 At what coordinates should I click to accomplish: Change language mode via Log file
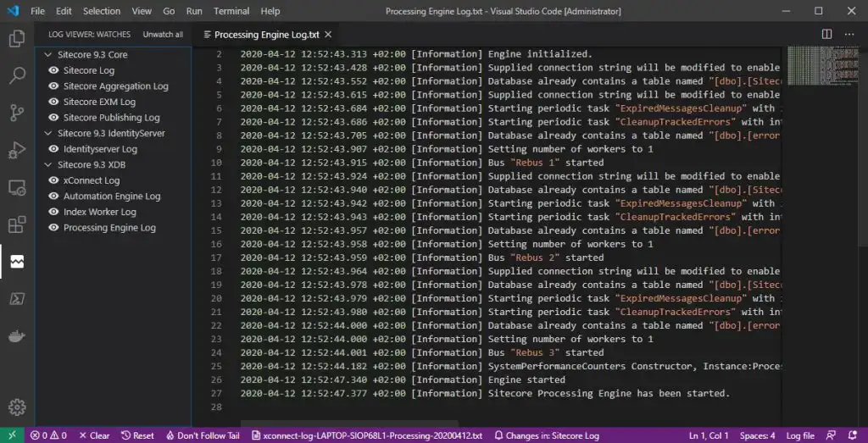(800, 435)
